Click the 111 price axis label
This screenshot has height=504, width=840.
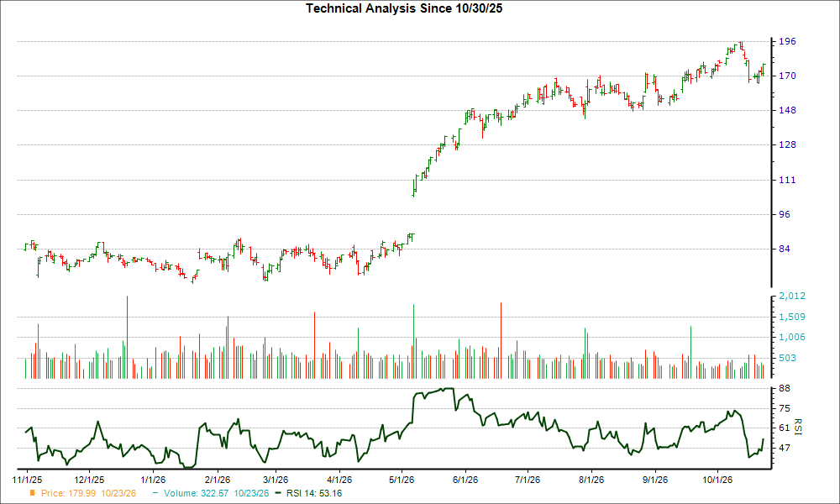[x=787, y=180]
